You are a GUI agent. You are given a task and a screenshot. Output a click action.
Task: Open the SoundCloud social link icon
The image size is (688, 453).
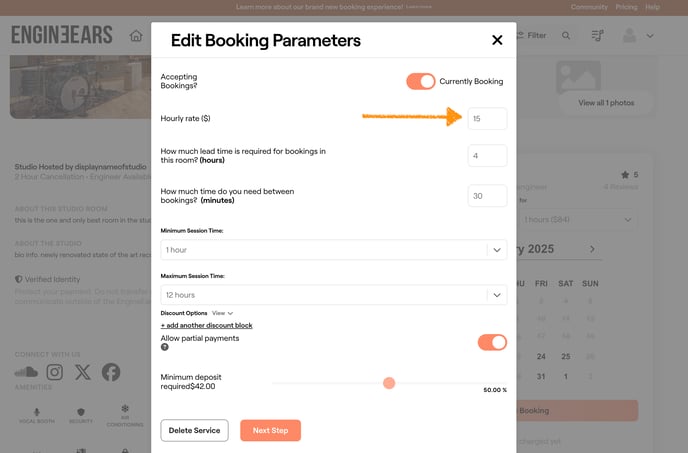click(26, 372)
